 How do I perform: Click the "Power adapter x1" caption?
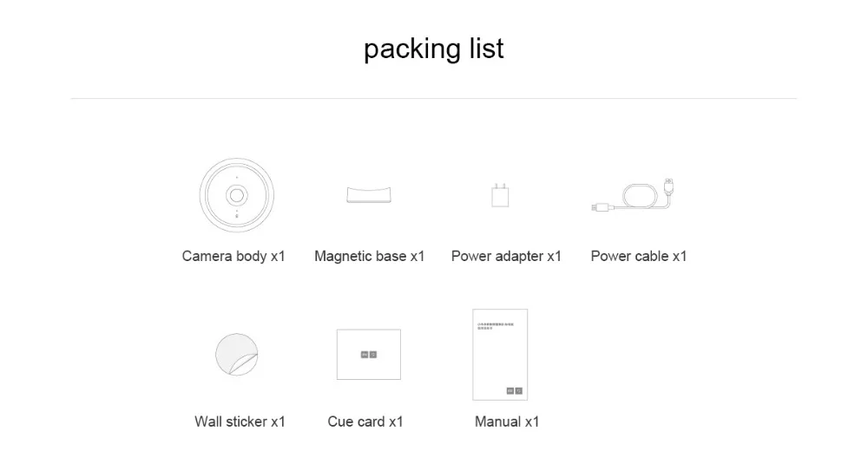click(x=506, y=256)
